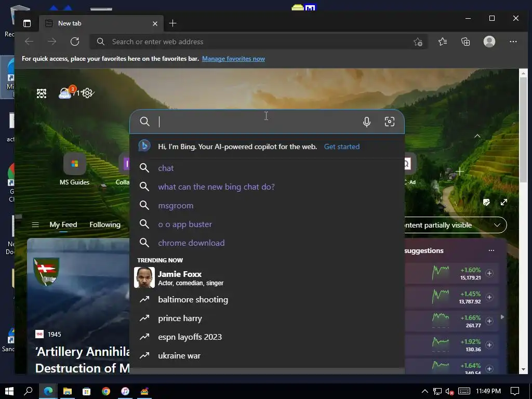Open taskbar search magnifier

click(28, 391)
